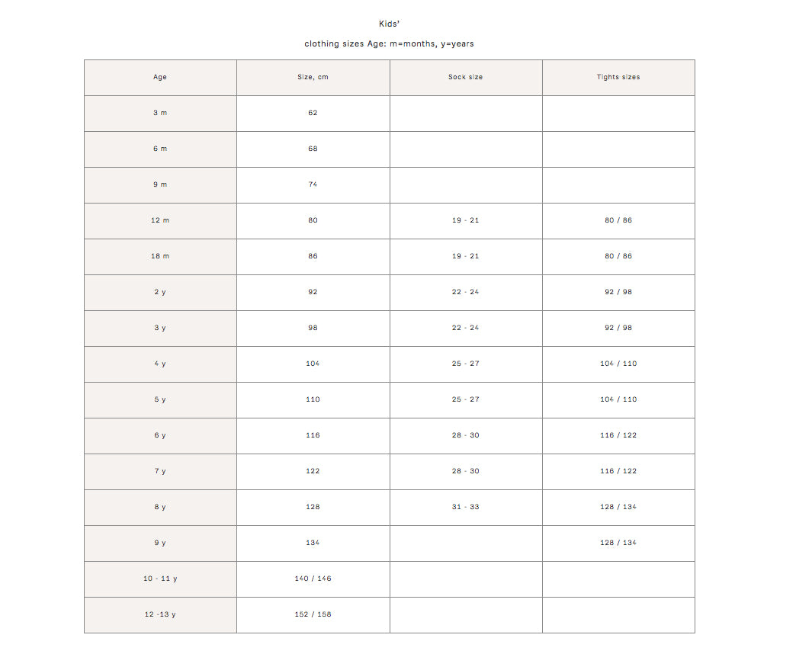Viewport: 812px width, 654px height.
Task: Click the "Size, cm" column header
Action: click(x=313, y=78)
